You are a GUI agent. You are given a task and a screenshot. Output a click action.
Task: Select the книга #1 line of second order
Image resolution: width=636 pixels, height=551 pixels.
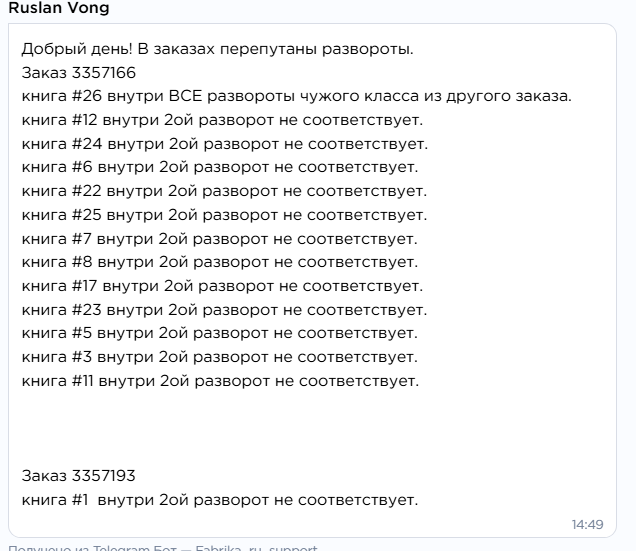click(x=220, y=500)
